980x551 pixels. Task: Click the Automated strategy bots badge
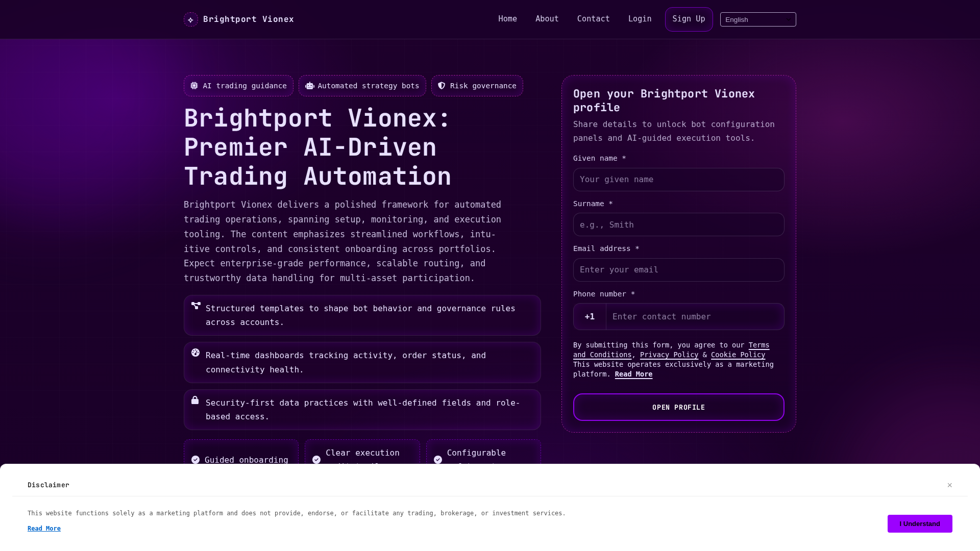[362, 86]
